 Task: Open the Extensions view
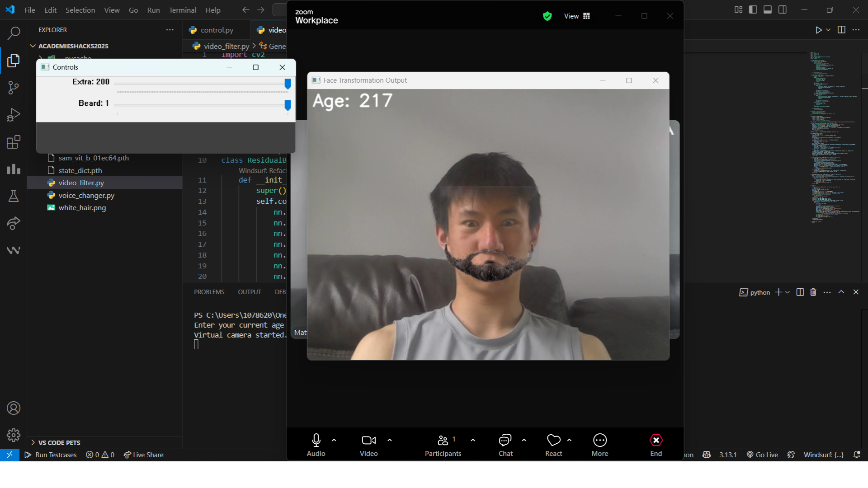[x=14, y=142]
